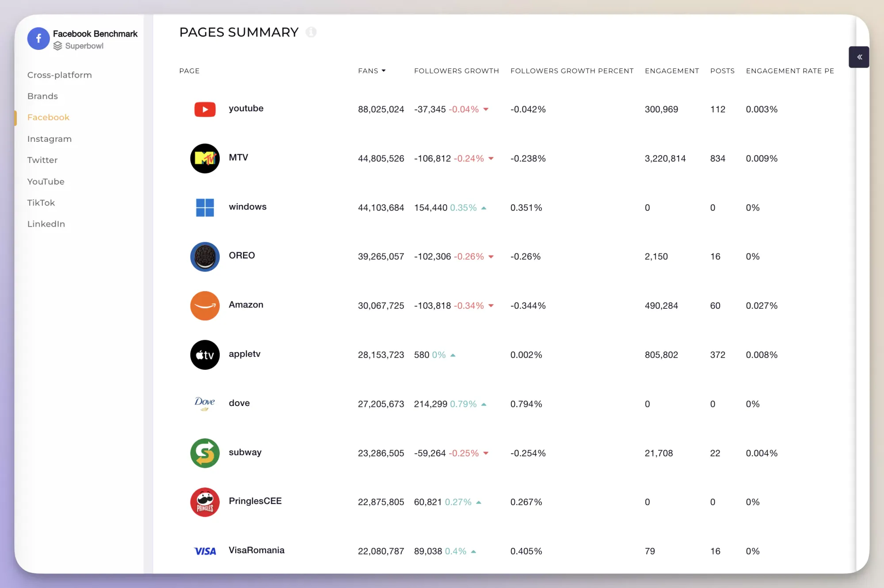Open the dove page name link
The width and height of the screenshot is (884, 588).
pyautogui.click(x=239, y=403)
